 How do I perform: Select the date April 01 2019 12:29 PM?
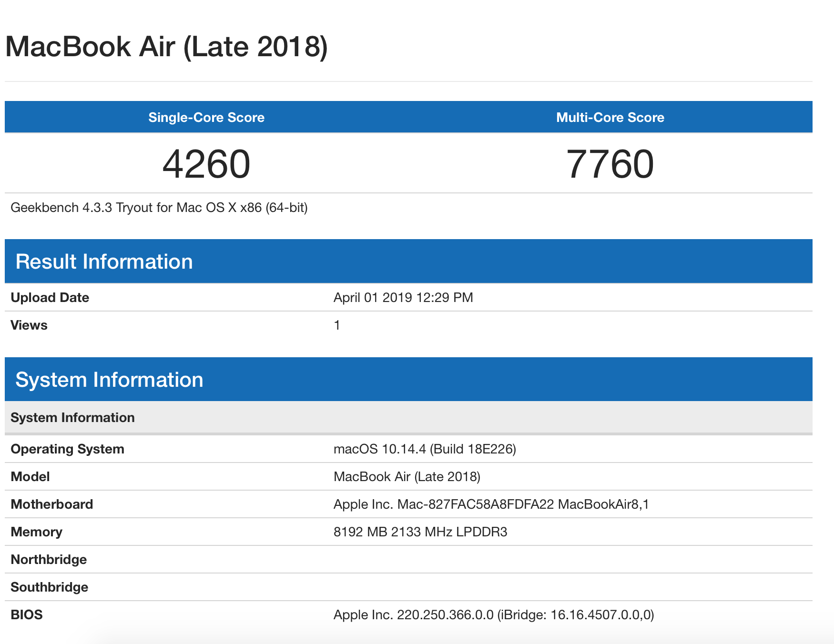(x=403, y=298)
